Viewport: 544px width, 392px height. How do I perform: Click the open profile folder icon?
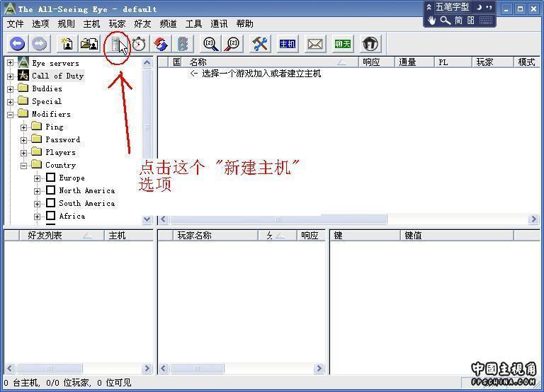(89, 44)
